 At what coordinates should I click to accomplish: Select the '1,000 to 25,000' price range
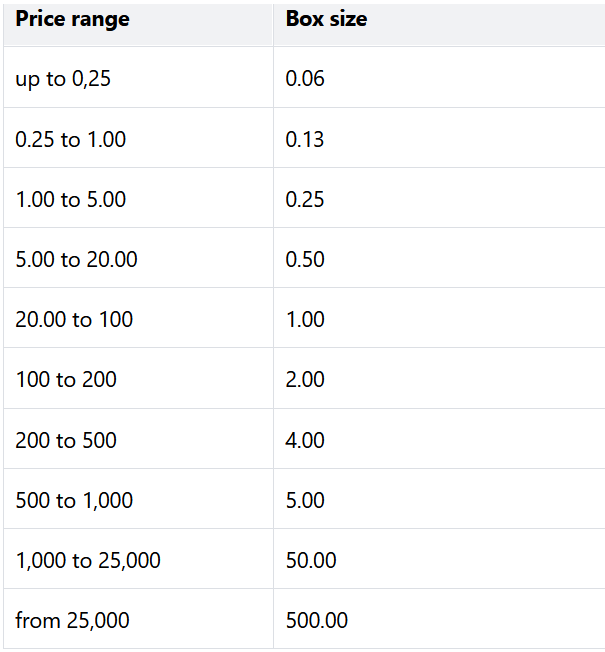tap(88, 560)
